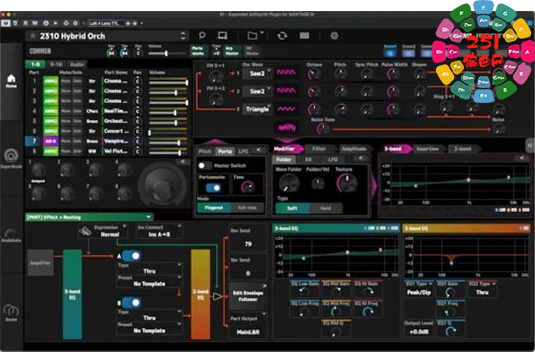Click the sync refresh arrows icon
This screenshot has width=535, height=363.
click(x=282, y=35)
